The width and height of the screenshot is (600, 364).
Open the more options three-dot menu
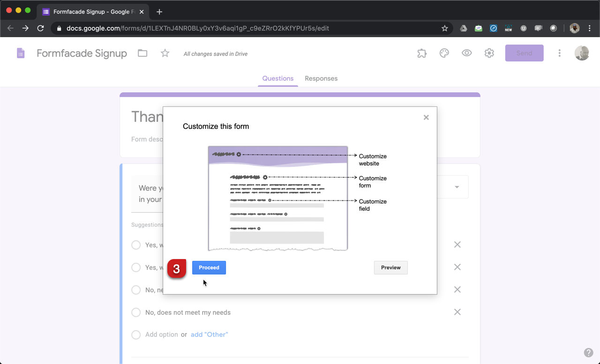coord(559,53)
